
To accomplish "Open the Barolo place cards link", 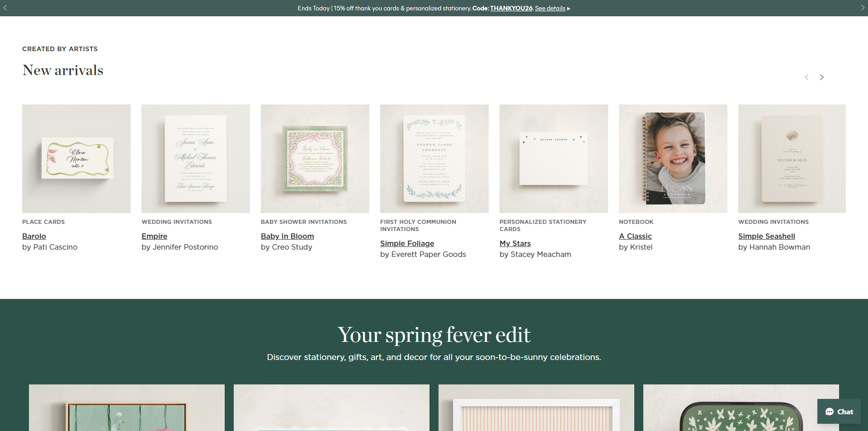I will (34, 236).
